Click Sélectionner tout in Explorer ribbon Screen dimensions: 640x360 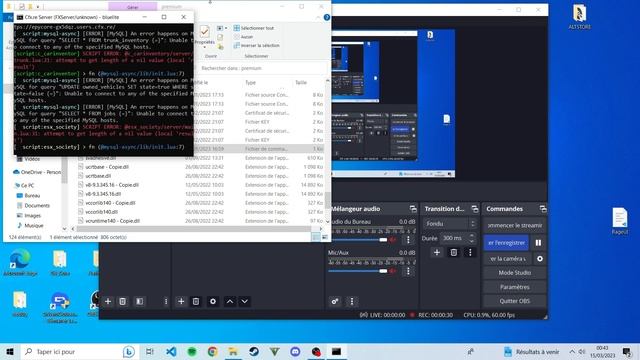click(254, 28)
